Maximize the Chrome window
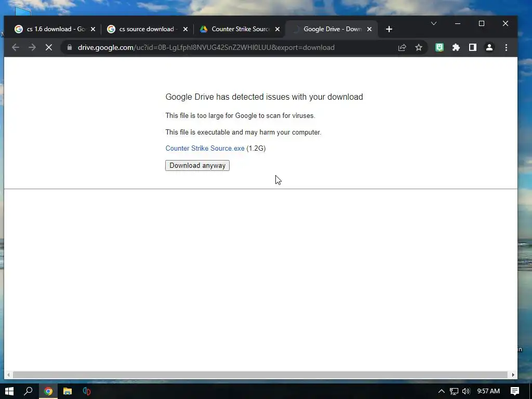 (482, 23)
